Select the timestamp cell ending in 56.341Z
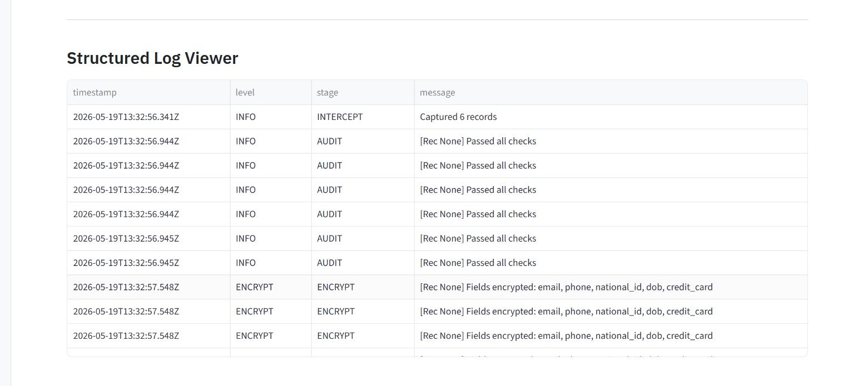The height and width of the screenshot is (386, 868). click(x=148, y=117)
